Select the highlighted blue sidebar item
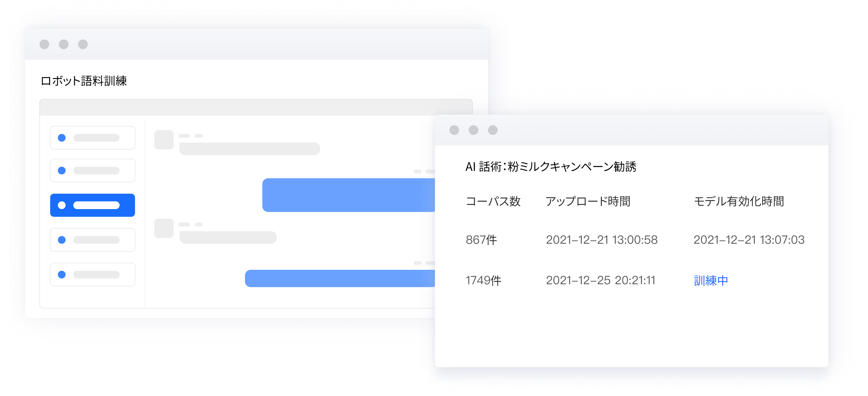This screenshot has height=396, width=868. pyautogui.click(x=92, y=205)
